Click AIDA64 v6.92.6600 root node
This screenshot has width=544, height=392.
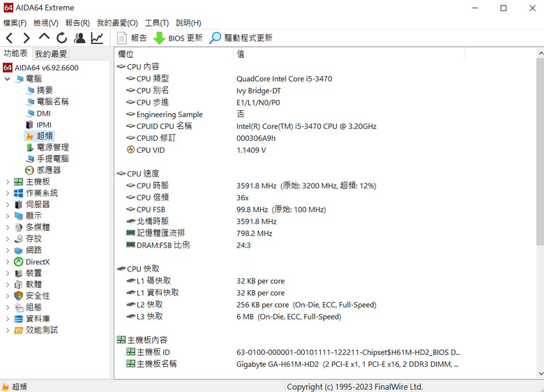(x=47, y=68)
